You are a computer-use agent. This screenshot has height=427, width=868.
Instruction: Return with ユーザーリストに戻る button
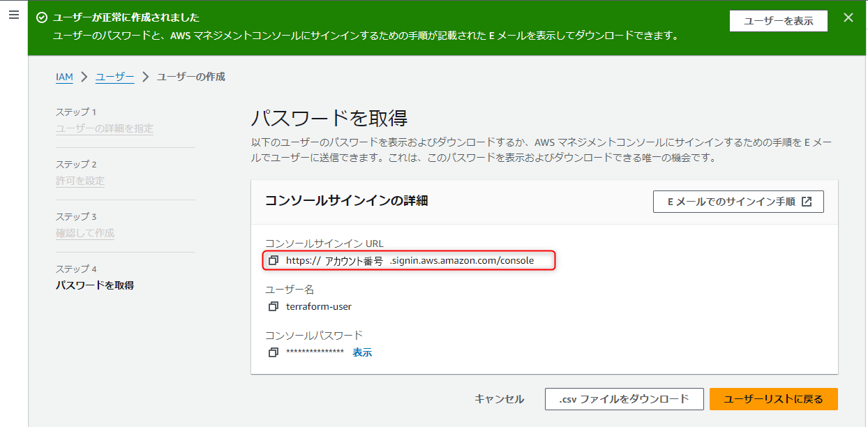[773, 399]
